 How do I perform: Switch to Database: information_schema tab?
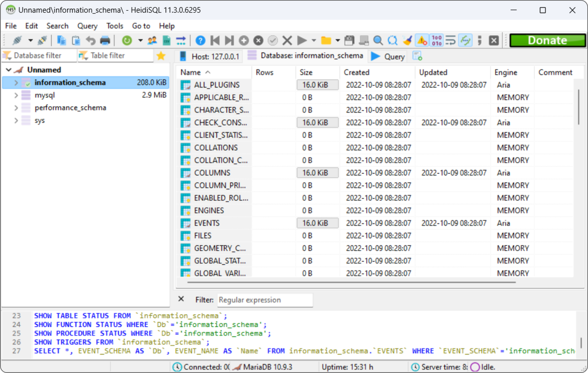[305, 56]
